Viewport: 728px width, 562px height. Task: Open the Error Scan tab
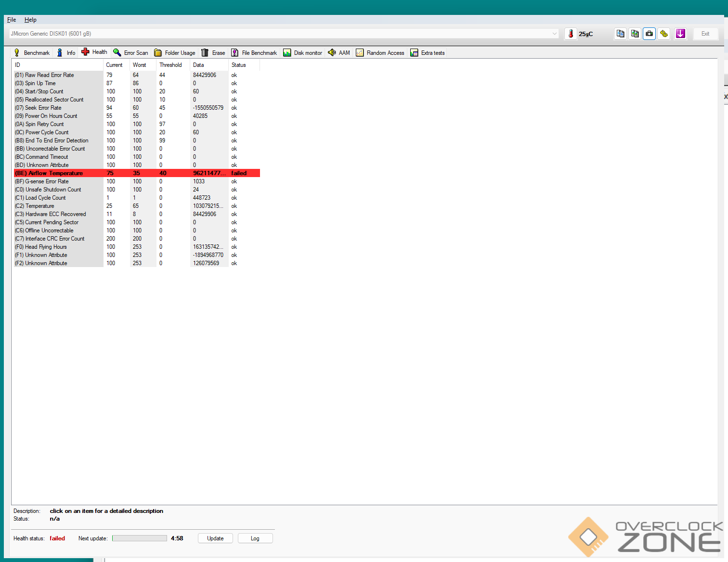click(131, 53)
